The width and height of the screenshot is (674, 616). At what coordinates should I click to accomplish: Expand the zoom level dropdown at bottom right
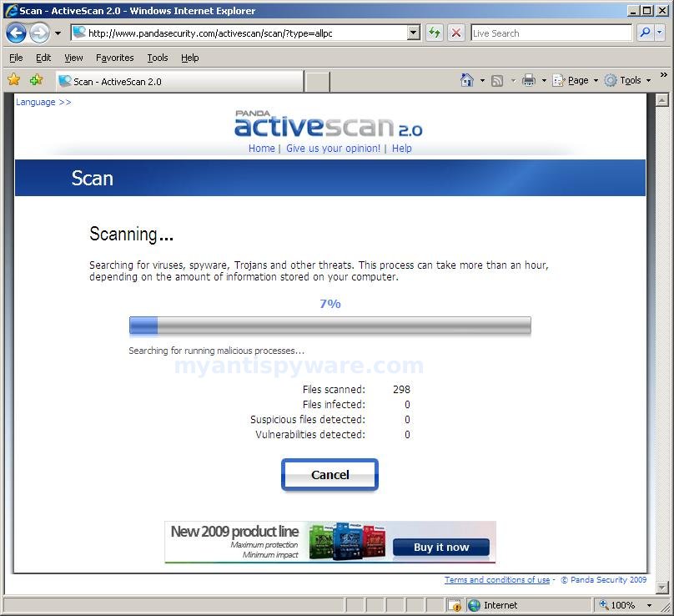click(x=649, y=605)
